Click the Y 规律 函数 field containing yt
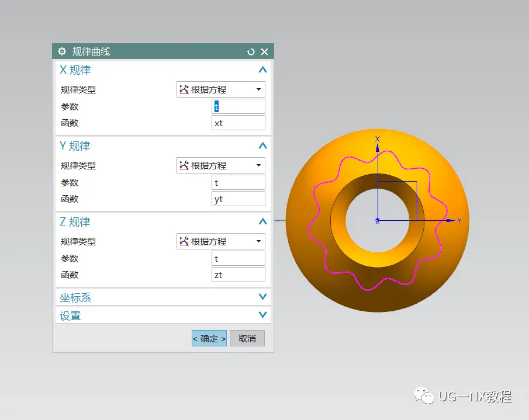Image resolution: width=529 pixels, height=420 pixels. [x=238, y=199]
